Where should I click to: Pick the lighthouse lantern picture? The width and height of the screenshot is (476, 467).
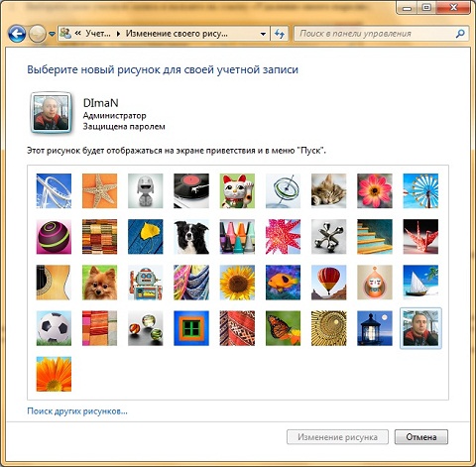(375, 328)
